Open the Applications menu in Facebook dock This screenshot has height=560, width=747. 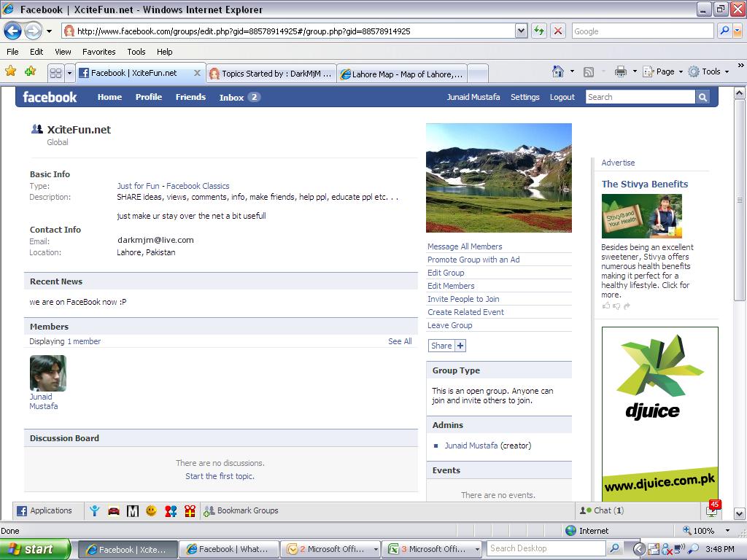44,510
